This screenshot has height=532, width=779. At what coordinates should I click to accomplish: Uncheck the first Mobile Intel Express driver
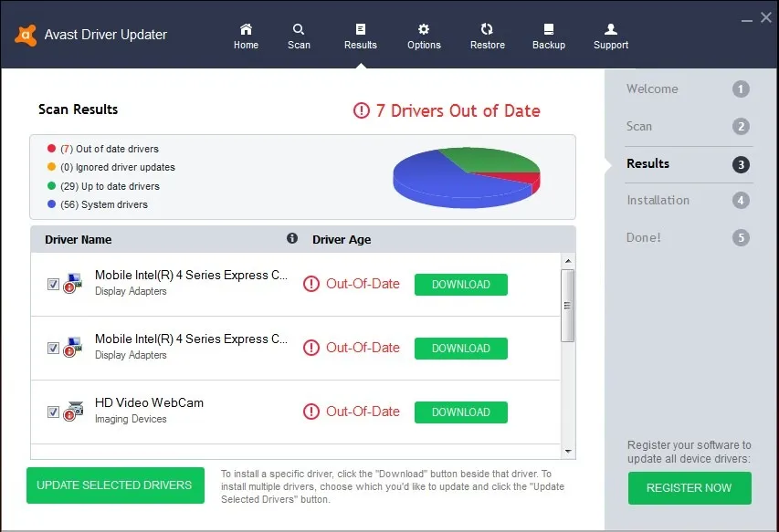53,284
